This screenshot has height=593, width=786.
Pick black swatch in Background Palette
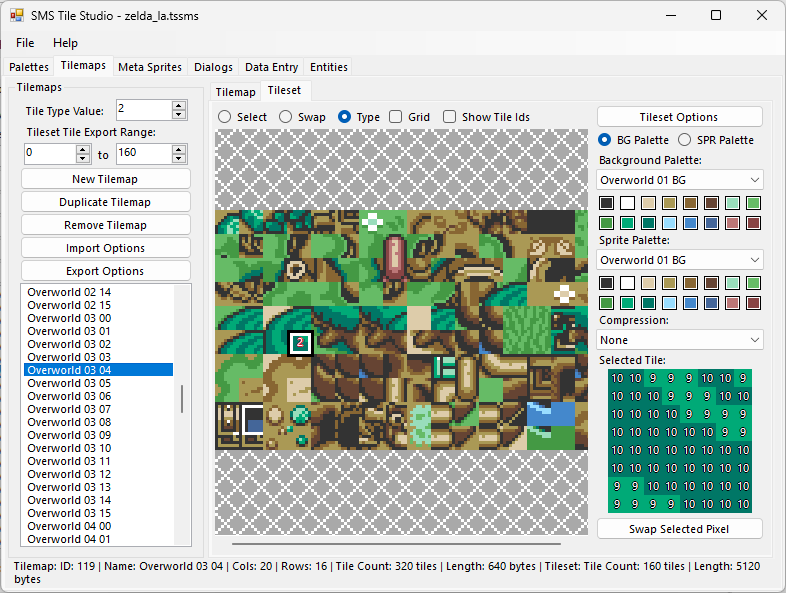click(x=607, y=203)
